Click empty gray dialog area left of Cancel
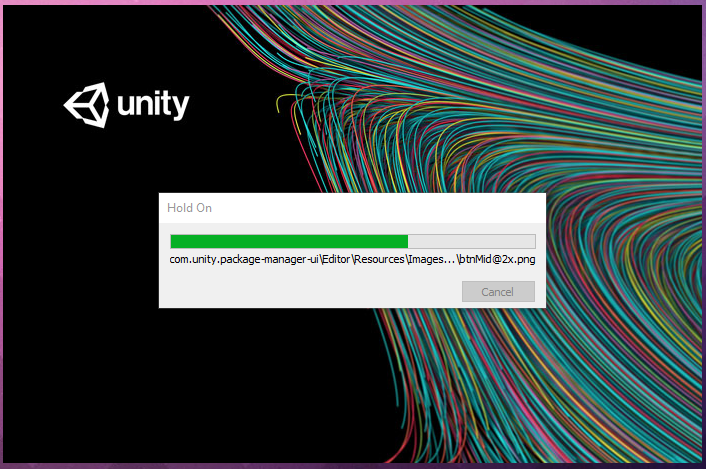This screenshot has width=706, height=469. (x=311, y=292)
